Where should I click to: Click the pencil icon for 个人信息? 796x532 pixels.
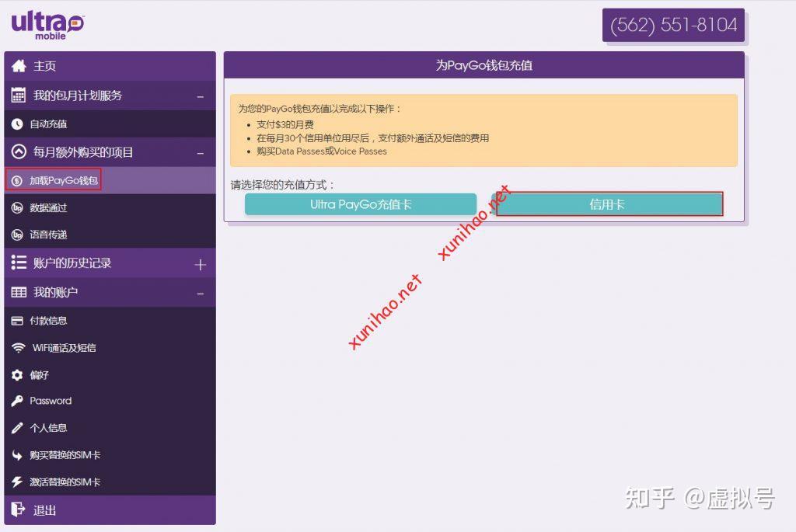pos(17,428)
